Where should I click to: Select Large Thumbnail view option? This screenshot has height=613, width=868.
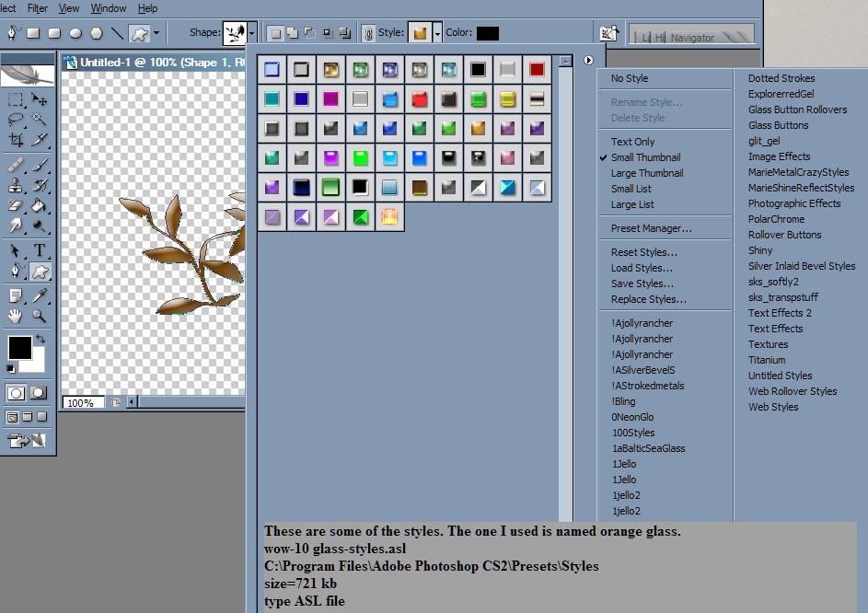tap(647, 173)
